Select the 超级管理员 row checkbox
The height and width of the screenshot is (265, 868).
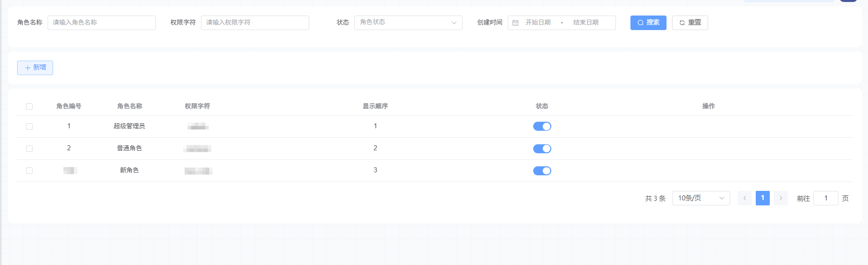coord(29,126)
